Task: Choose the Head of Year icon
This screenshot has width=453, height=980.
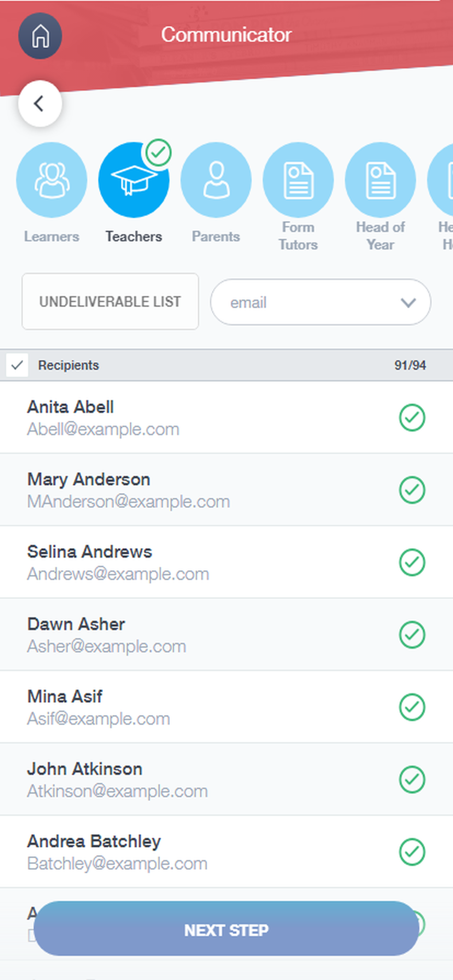Action: [x=380, y=180]
